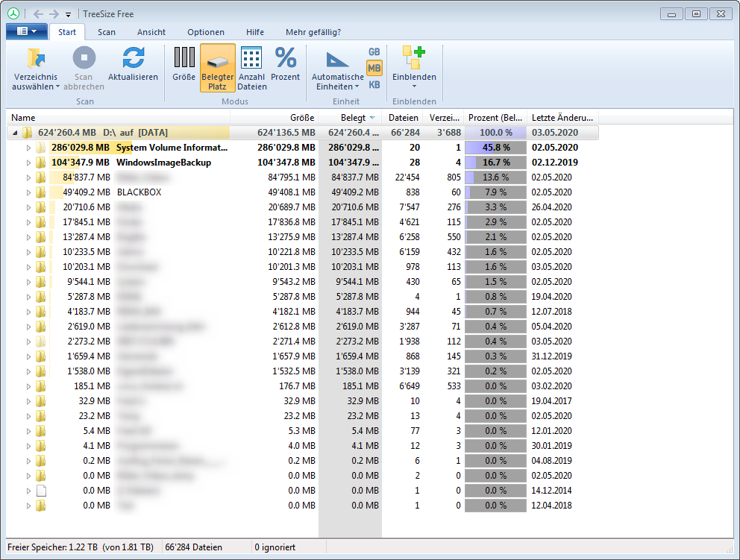
Task: Sort by Verzei... column header
Action: tap(444, 118)
